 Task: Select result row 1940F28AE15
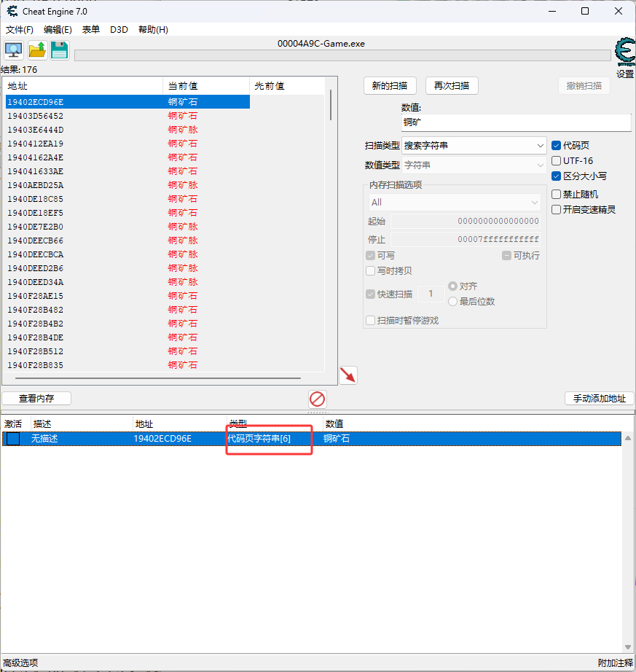(127, 296)
